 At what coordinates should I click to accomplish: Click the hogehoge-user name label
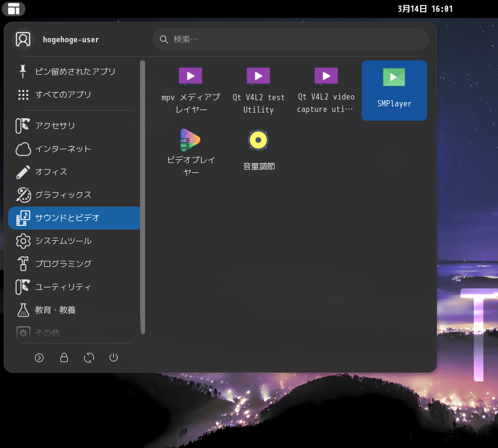click(x=71, y=39)
